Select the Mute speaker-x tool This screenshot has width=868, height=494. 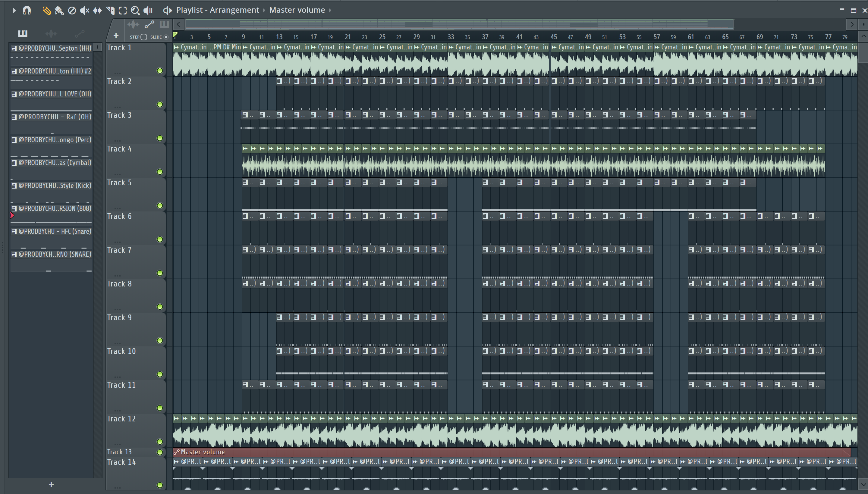84,11
